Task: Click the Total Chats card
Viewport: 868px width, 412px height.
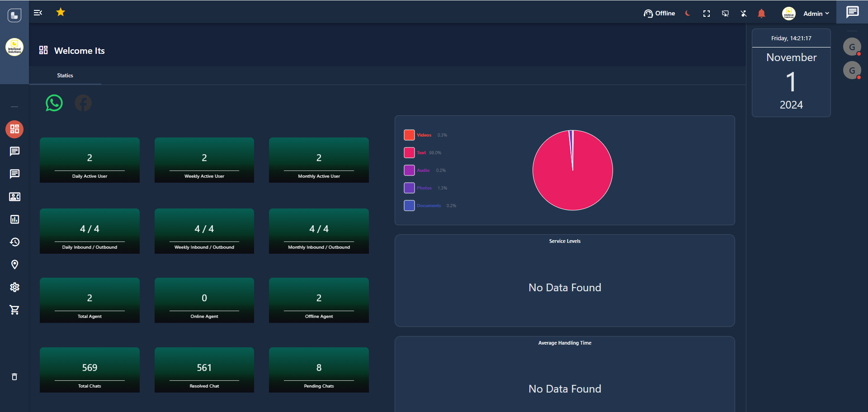Action: click(90, 370)
